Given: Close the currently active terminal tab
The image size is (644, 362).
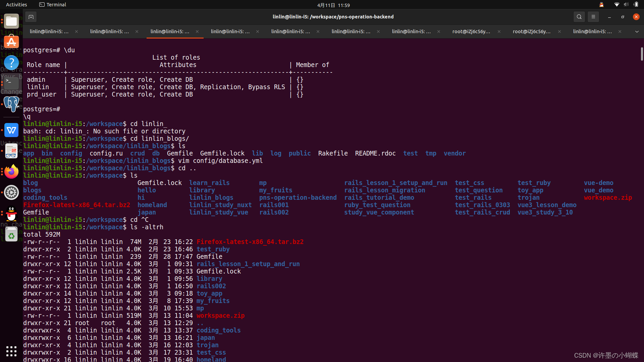Looking at the screenshot, I should (197, 32).
